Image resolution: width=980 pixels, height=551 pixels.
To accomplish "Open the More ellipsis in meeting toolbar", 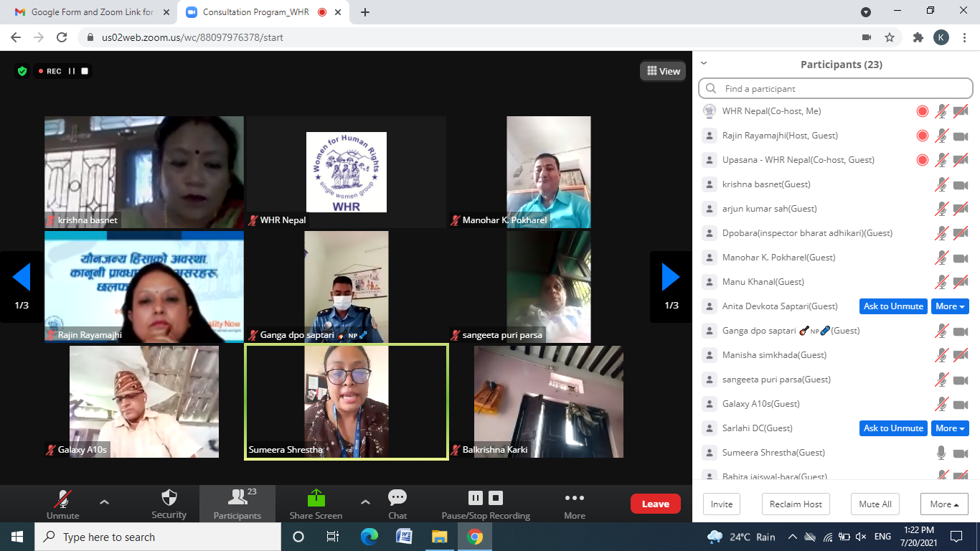I will pyautogui.click(x=574, y=498).
